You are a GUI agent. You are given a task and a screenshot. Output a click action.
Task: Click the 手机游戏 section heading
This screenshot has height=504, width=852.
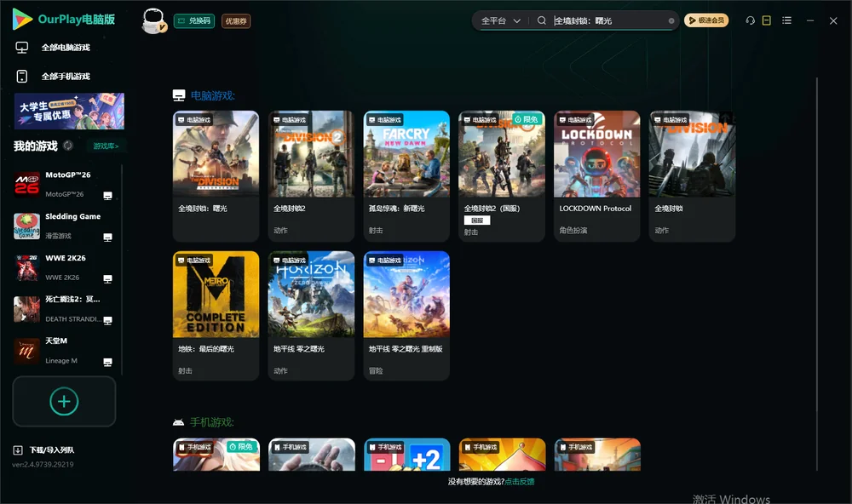tap(212, 422)
